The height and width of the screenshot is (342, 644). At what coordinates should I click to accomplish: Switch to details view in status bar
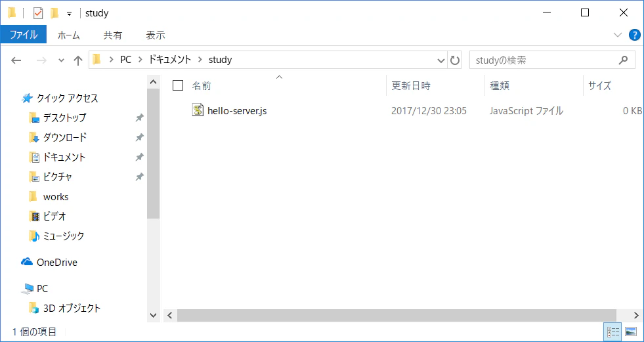pos(613,331)
